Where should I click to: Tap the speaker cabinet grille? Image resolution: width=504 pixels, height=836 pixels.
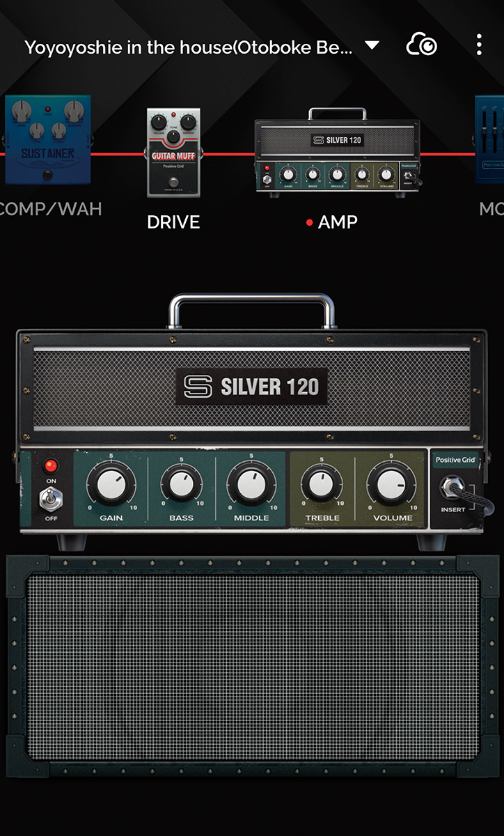click(x=252, y=667)
